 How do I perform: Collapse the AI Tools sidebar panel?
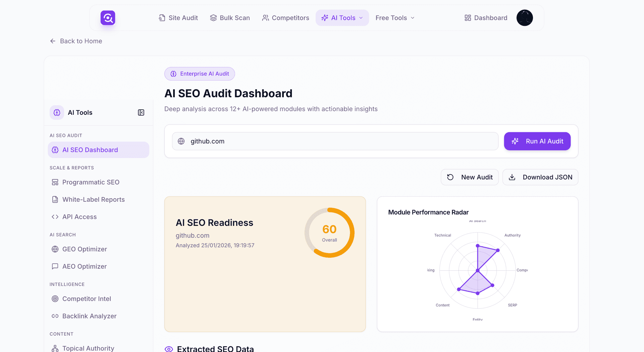click(x=141, y=112)
